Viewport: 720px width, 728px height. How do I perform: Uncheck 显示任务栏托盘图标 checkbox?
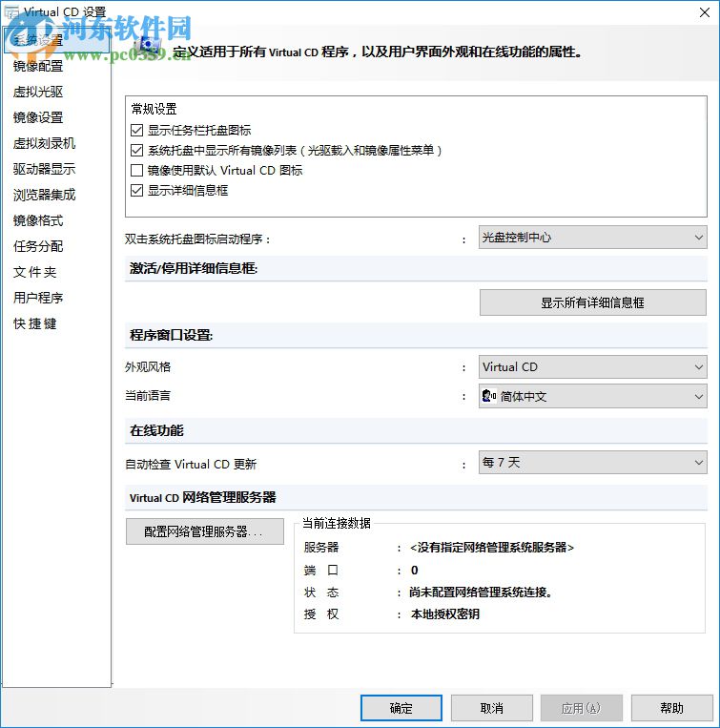137,130
